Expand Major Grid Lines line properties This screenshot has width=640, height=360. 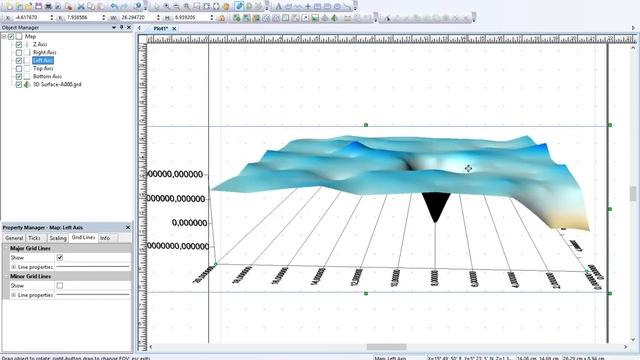13,267
